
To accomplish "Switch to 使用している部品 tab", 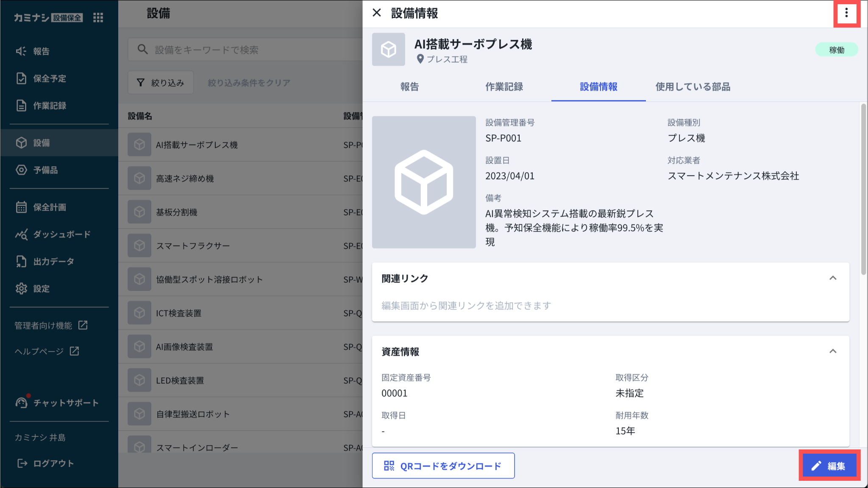I will click(x=693, y=87).
